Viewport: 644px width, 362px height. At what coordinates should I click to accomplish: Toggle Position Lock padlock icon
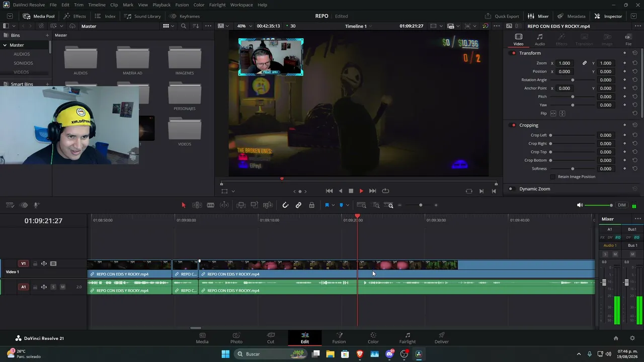(x=312, y=205)
